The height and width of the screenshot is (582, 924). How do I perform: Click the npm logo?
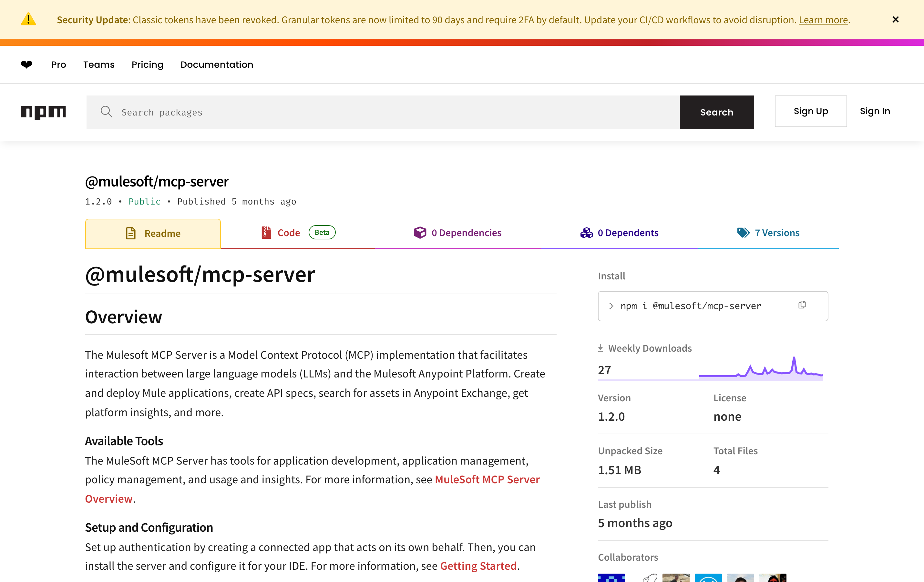click(43, 112)
